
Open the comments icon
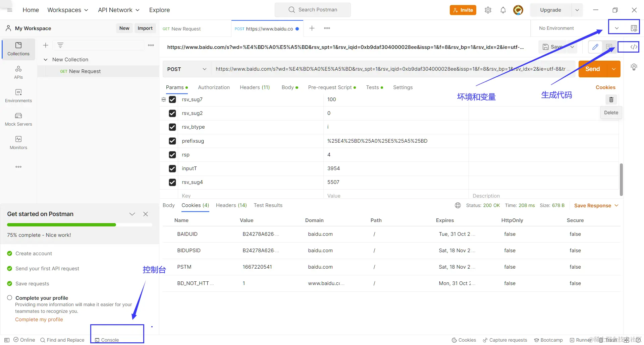coord(609,47)
